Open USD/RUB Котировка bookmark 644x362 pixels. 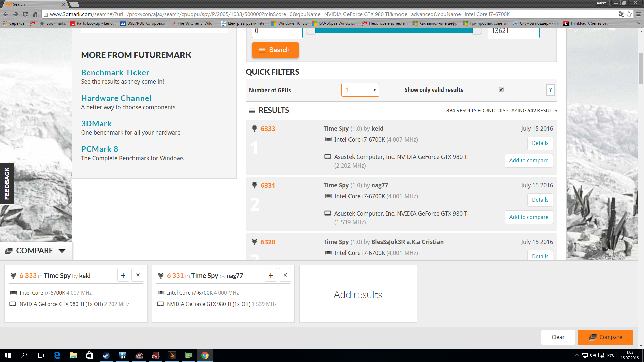coord(143,23)
